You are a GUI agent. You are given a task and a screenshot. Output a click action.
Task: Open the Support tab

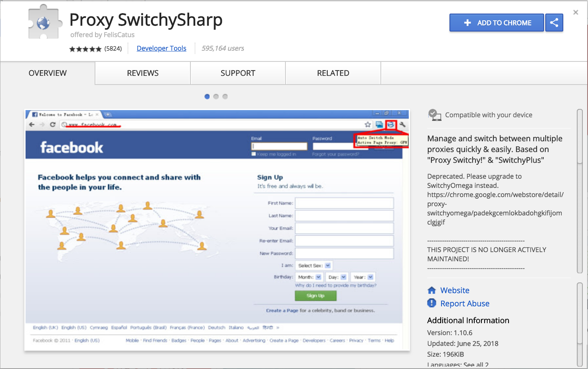tap(238, 73)
